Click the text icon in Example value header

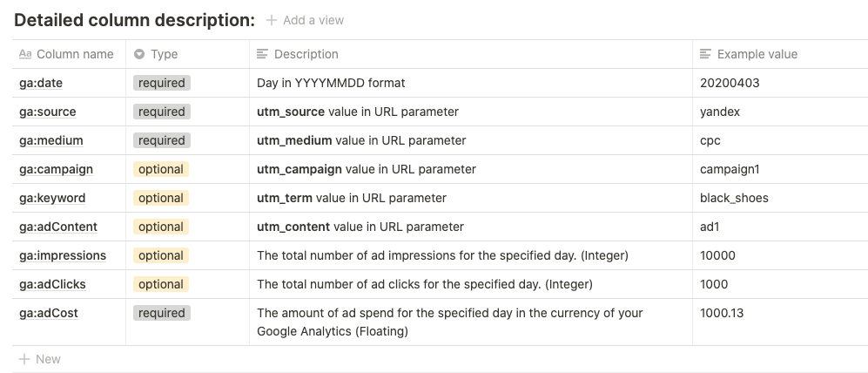705,54
